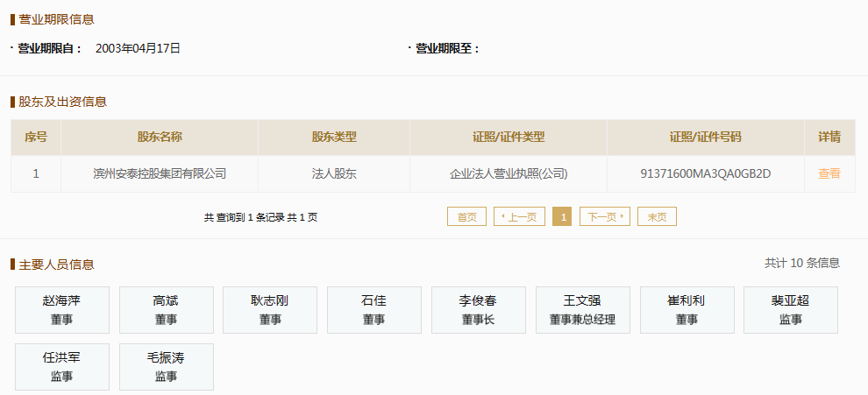Image resolution: width=868 pixels, height=395 pixels.
Task: Jump to 末页 last page
Action: 657,217
